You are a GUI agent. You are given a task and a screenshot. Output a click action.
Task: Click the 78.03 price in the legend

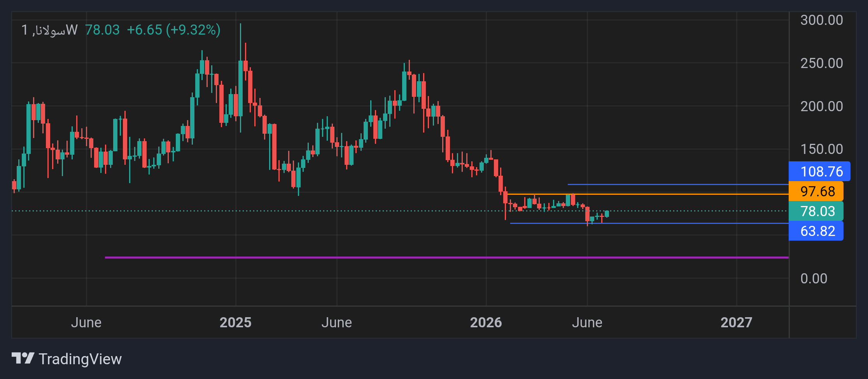pos(102,30)
